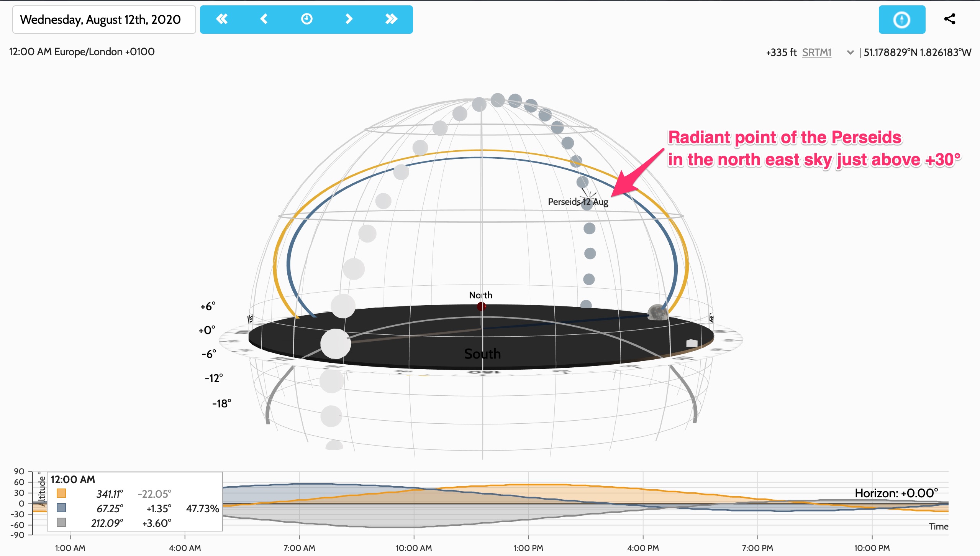This screenshot has width=980, height=556.
Task: Open the date picker field
Action: 104,20
